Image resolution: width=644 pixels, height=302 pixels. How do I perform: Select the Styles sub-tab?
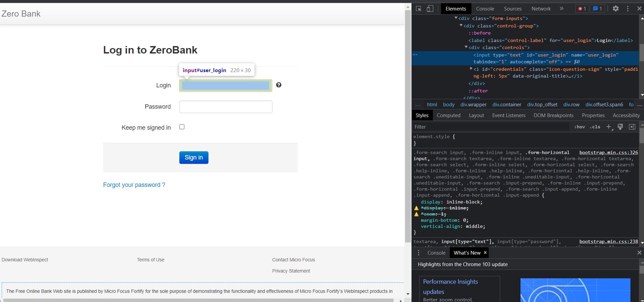[422, 115]
